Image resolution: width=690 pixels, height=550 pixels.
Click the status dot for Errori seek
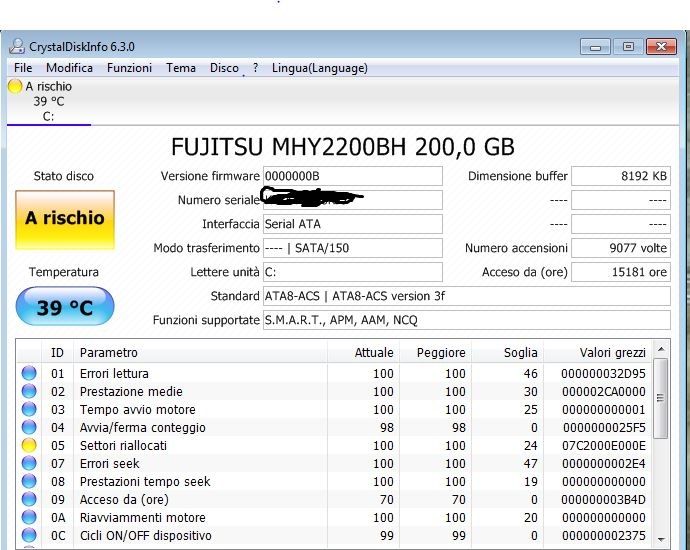(x=29, y=463)
